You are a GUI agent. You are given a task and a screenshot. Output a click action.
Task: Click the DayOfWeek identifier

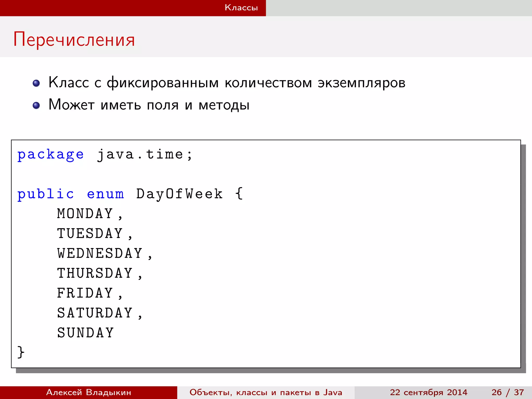coord(179,194)
